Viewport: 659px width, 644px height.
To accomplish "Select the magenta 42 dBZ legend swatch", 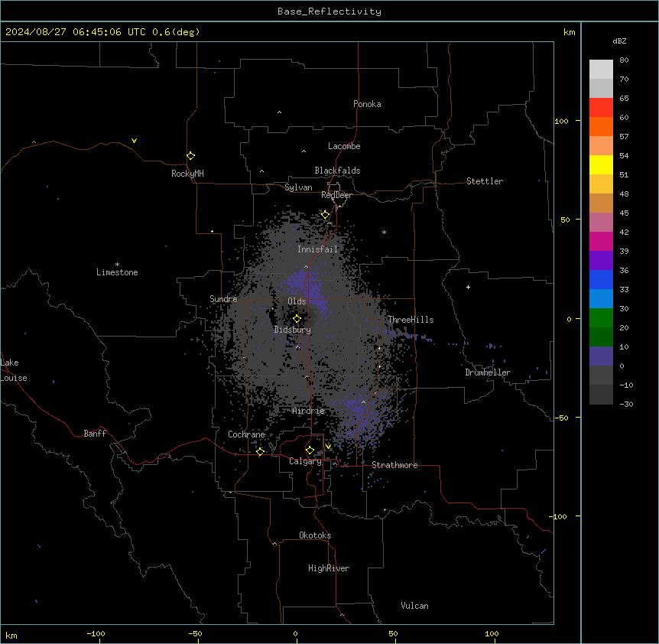I will pos(601,241).
